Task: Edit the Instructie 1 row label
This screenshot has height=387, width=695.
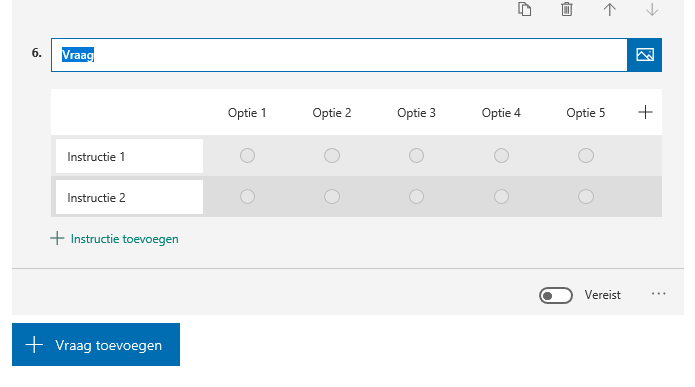Action: click(129, 156)
